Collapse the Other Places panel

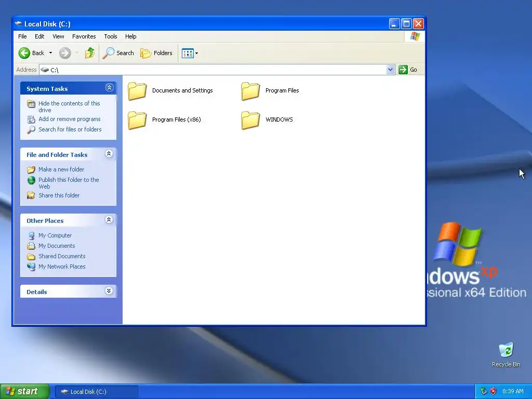pyautogui.click(x=109, y=220)
